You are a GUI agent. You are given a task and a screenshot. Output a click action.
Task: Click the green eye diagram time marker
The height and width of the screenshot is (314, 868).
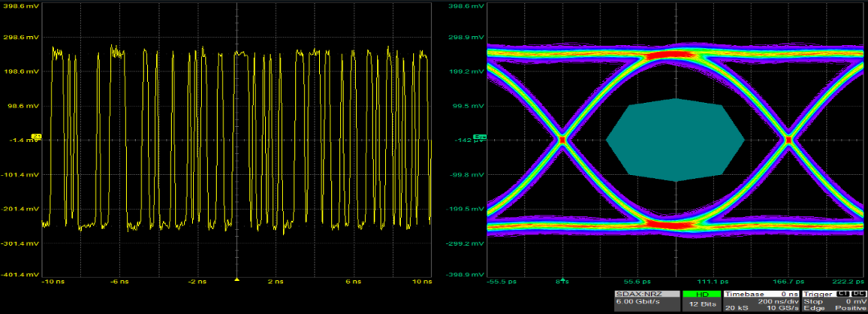coord(563,279)
